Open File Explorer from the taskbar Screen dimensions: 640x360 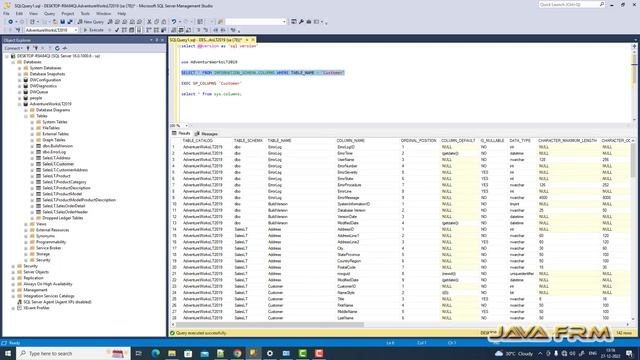tap(172, 353)
